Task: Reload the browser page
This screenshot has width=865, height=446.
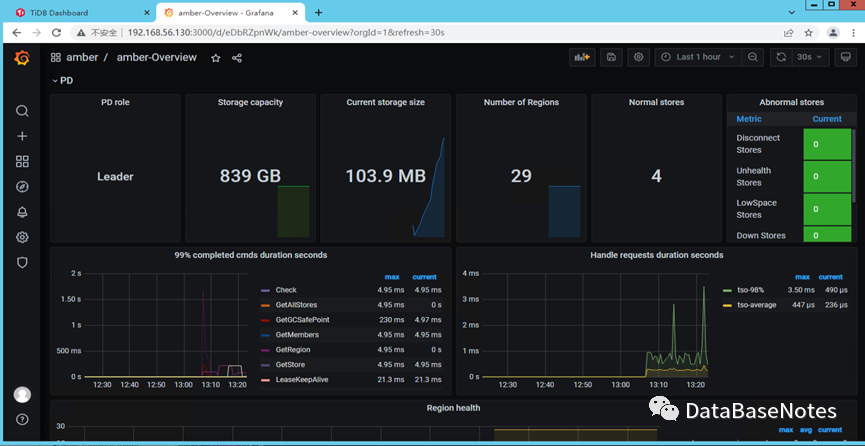Action: pos(56,33)
